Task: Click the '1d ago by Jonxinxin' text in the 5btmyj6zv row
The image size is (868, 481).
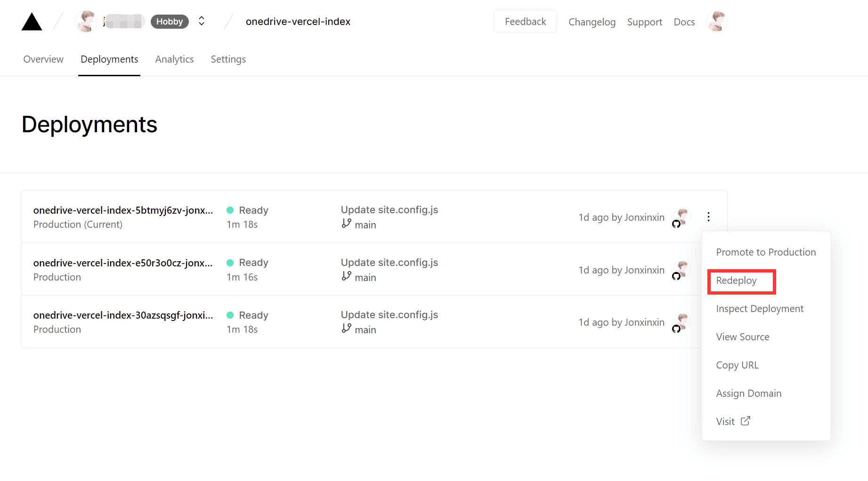Action: click(x=621, y=217)
